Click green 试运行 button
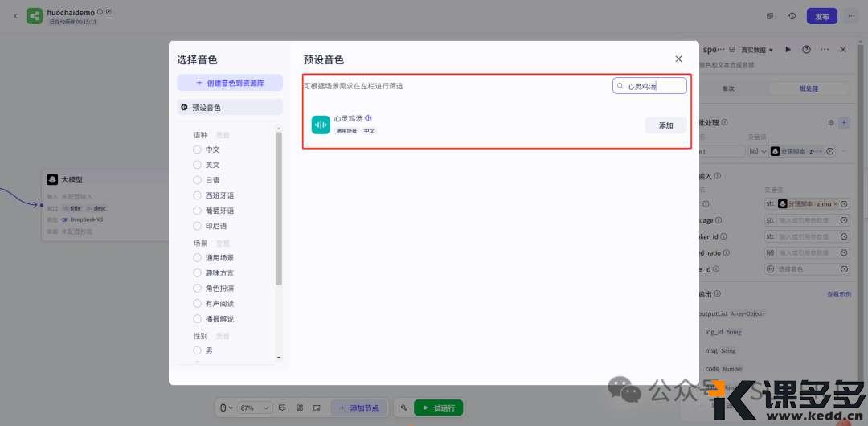Image resolution: width=868 pixels, height=426 pixels. [x=439, y=408]
